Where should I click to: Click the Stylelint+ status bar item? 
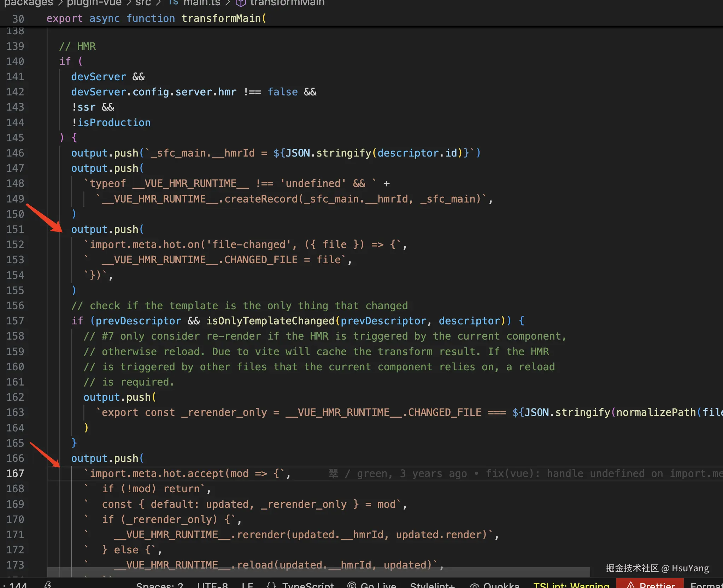click(x=432, y=585)
